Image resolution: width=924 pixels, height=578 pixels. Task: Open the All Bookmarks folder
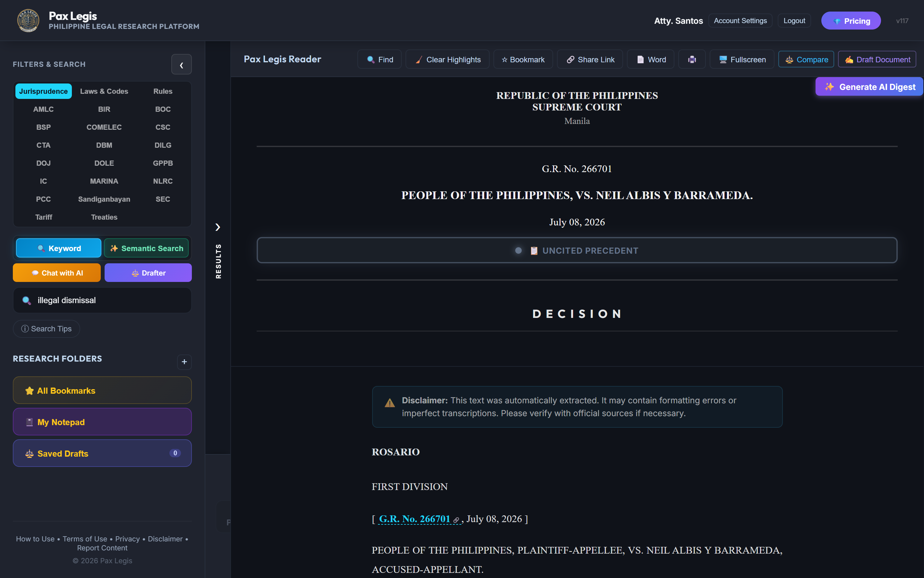tap(102, 390)
